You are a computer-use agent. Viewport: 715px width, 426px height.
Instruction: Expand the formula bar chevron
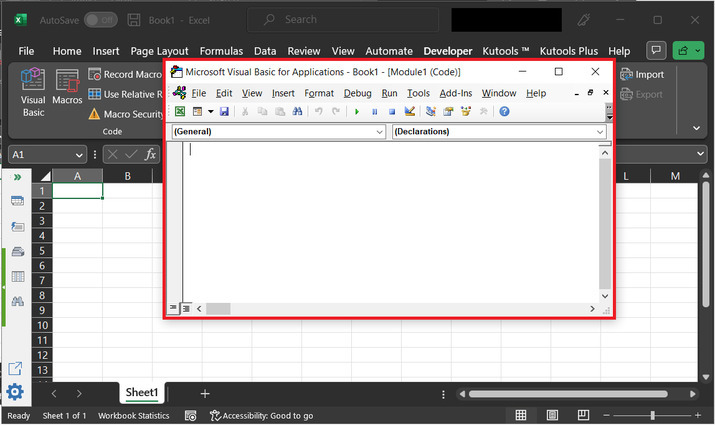tap(700, 154)
